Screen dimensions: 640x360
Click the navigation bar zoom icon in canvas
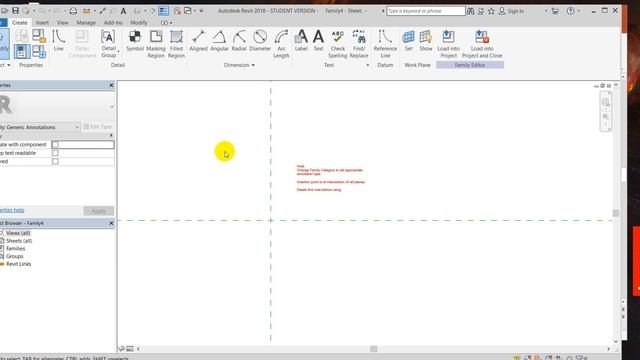click(x=606, y=117)
